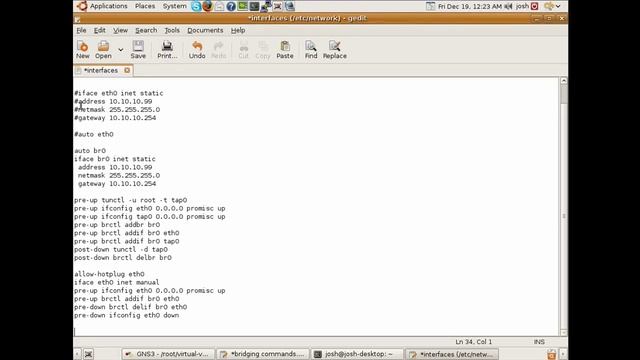640x360 pixels.
Task: Open the System panel menu
Action: pyautogui.click(x=174, y=6)
